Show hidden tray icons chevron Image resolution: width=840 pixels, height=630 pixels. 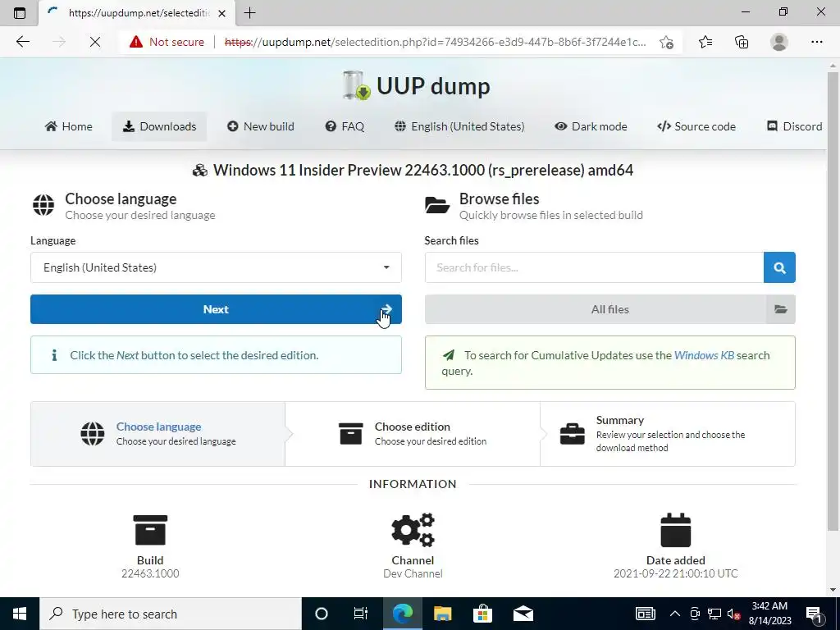[x=675, y=614]
